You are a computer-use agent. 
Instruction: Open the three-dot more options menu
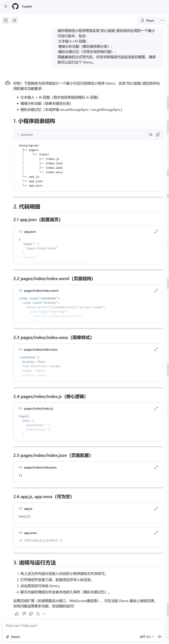pos(162,21)
